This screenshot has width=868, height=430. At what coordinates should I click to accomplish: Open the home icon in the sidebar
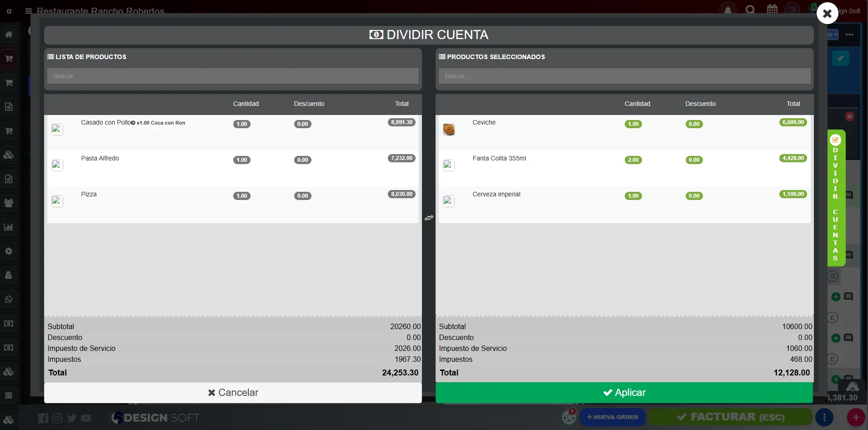(9, 34)
